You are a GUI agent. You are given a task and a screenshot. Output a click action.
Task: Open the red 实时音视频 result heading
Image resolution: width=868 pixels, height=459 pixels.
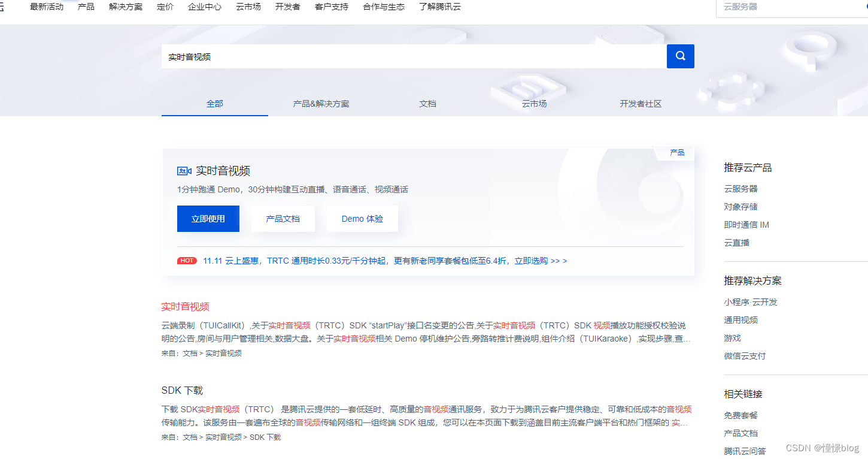tap(185, 306)
